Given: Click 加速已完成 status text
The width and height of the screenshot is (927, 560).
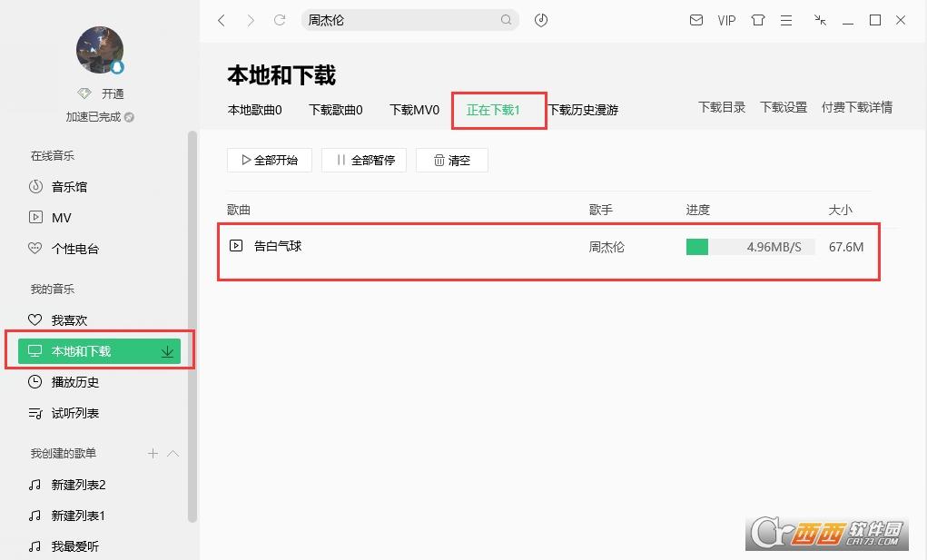Looking at the screenshot, I should (x=94, y=117).
